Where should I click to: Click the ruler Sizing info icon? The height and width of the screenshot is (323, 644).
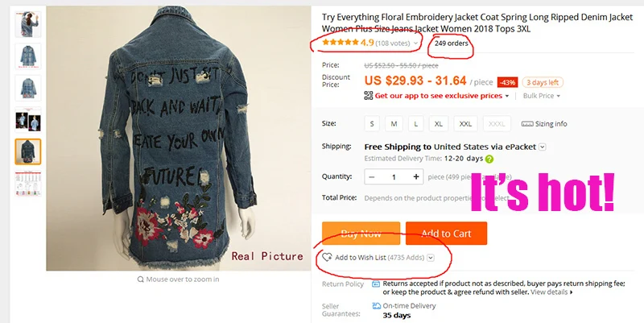click(527, 124)
